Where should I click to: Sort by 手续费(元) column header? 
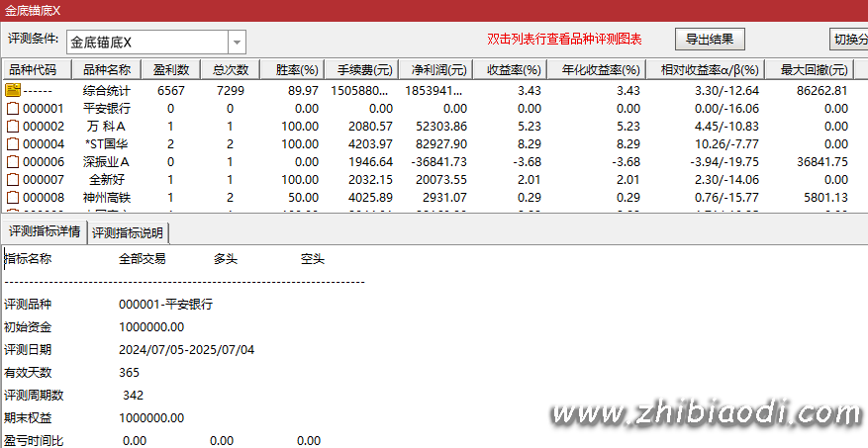click(361, 69)
